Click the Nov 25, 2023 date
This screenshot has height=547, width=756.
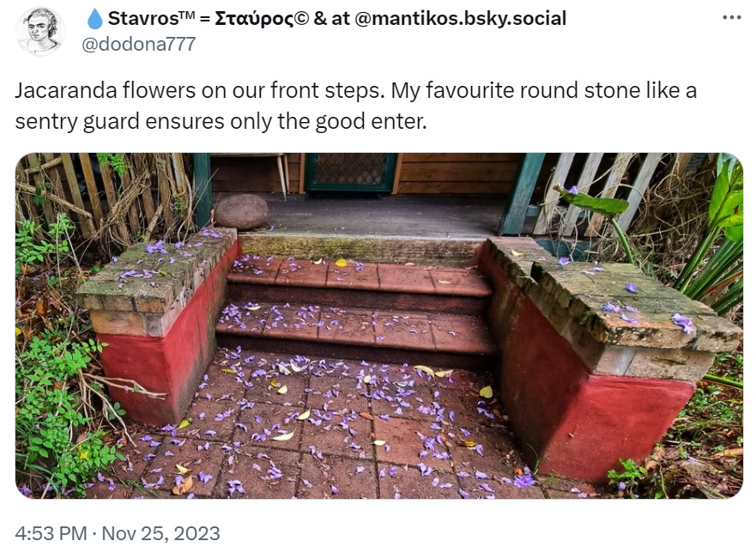160,533
